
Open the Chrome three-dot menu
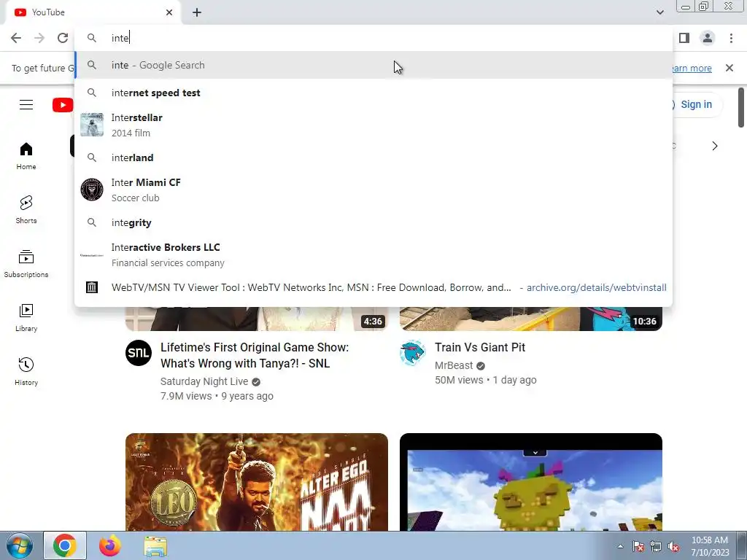731,38
